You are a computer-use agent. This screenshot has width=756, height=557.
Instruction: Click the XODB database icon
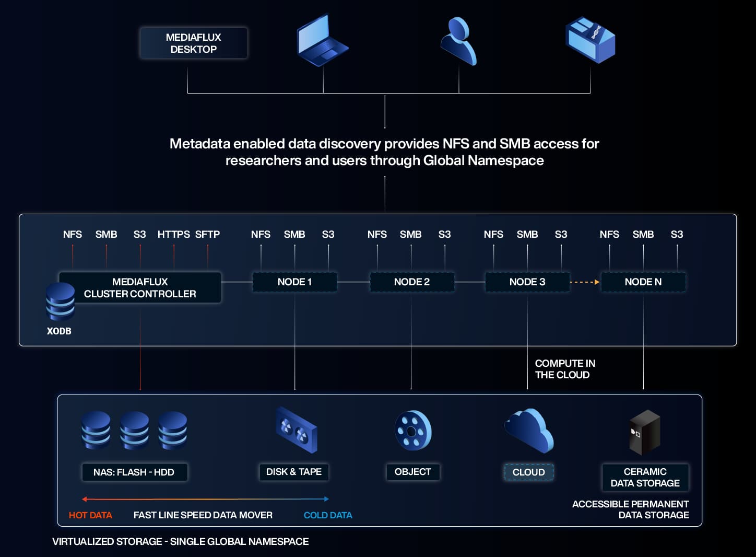point(60,301)
